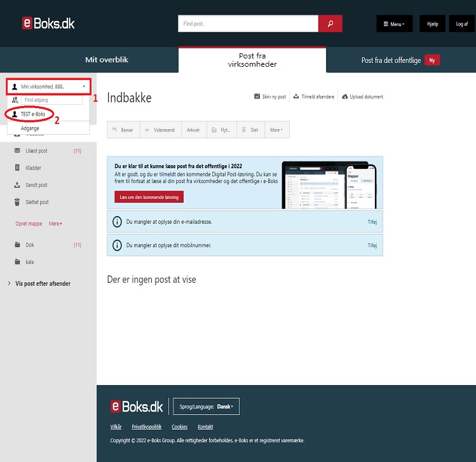Open the Mere dropdown in the toolbar
Viewport: 476px width, 462px height.
[277, 130]
